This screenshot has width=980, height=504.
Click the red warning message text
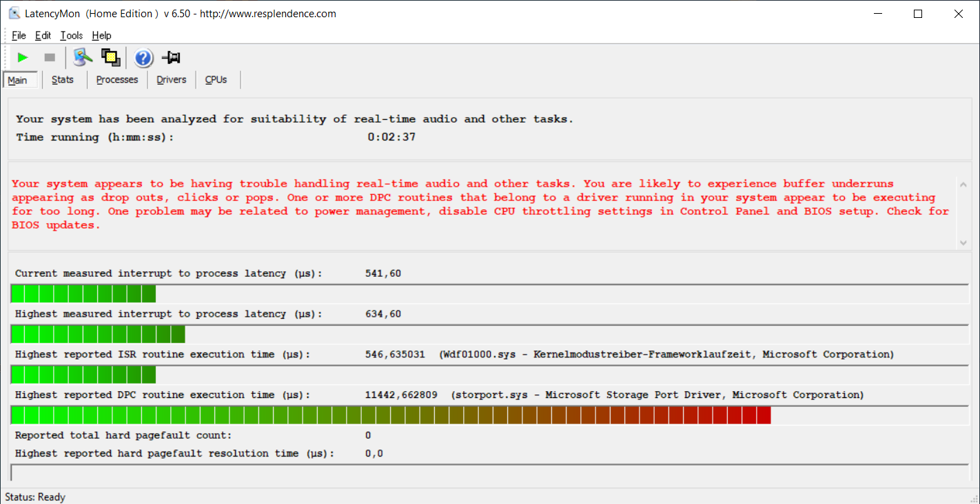tap(480, 204)
